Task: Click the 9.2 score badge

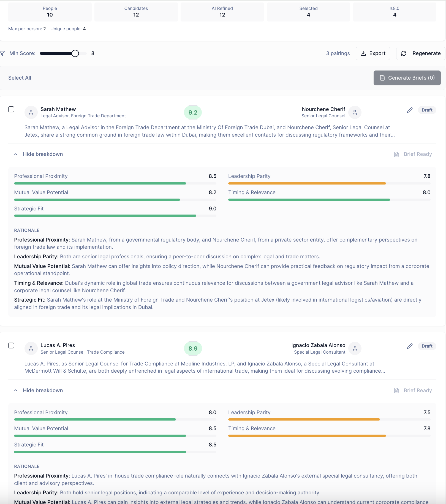Action: [x=193, y=112]
